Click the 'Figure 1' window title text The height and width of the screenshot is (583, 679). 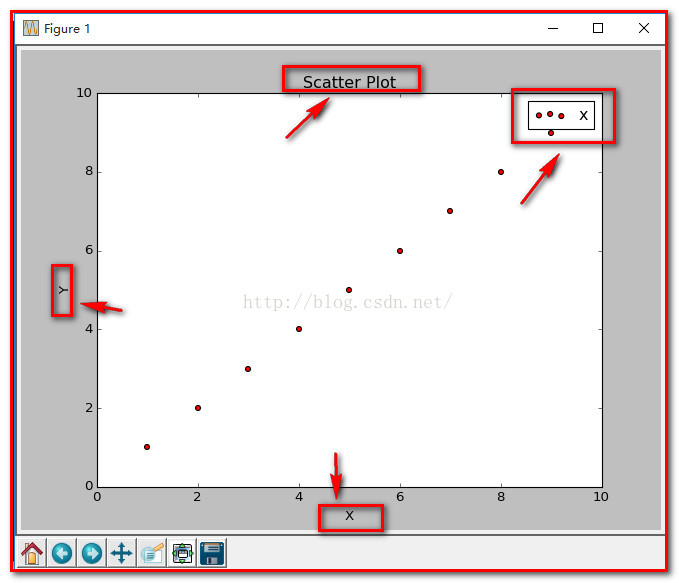67,29
